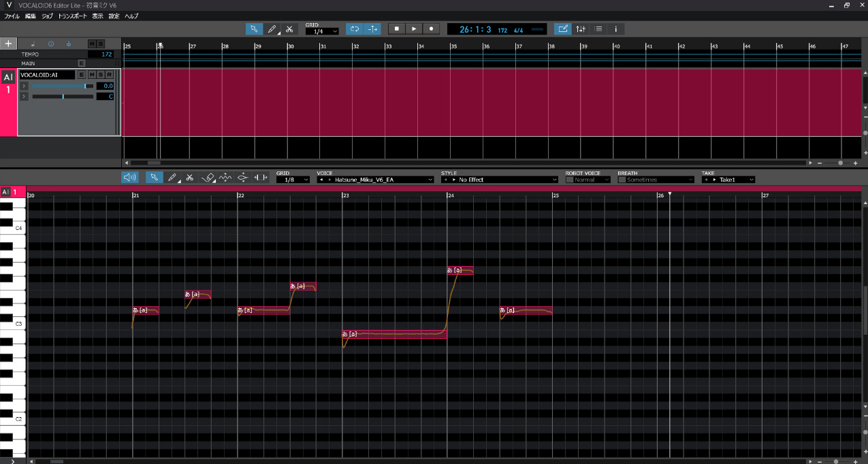Click the tempo value 172 field
The image size is (868, 464).
click(106, 54)
